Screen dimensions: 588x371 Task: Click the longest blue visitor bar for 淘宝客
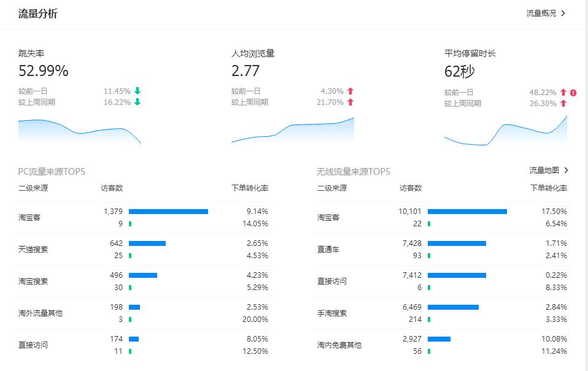tap(468, 211)
